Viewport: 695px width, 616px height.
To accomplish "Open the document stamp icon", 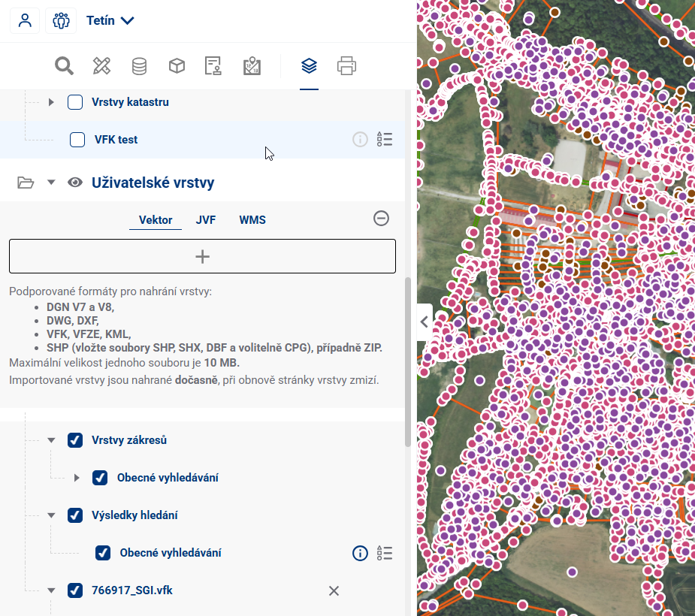I will (x=213, y=66).
